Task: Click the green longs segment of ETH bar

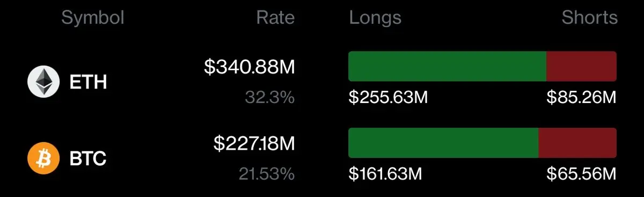Action: (x=448, y=66)
